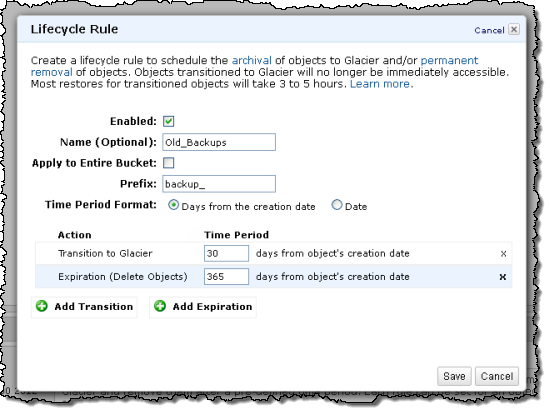The height and width of the screenshot is (413, 550).
Task: Select Days from the creation date radio
Action: [173, 205]
